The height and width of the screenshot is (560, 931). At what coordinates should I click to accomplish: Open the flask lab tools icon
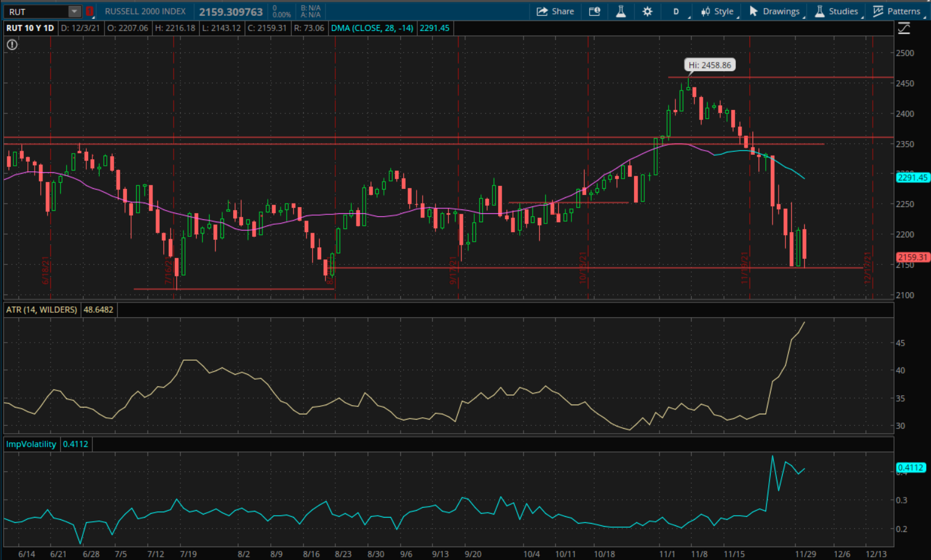click(621, 11)
